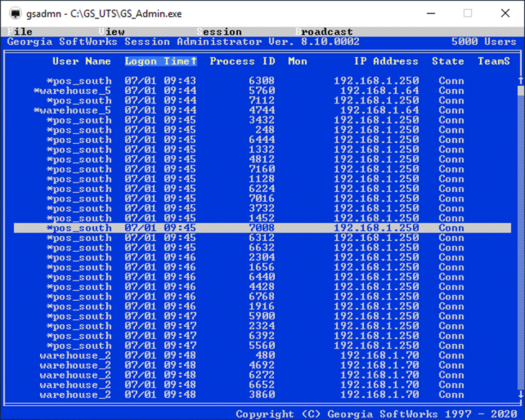Image resolution: width=525 pixels, height=420 pixels.
Task: Click highlighted session with process ID 7008
Action: coord(263,228)
